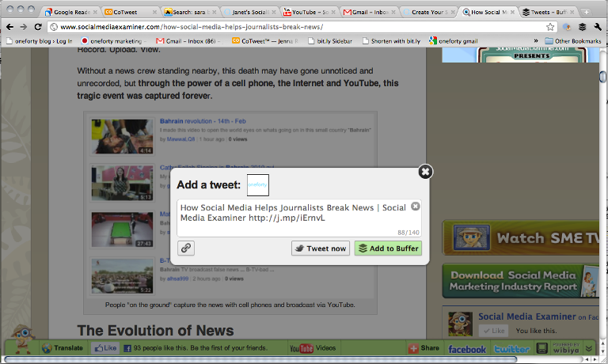Switch to CoTweet tab
The height and width of the screenshot is (364, 608).
pos(131,12)
